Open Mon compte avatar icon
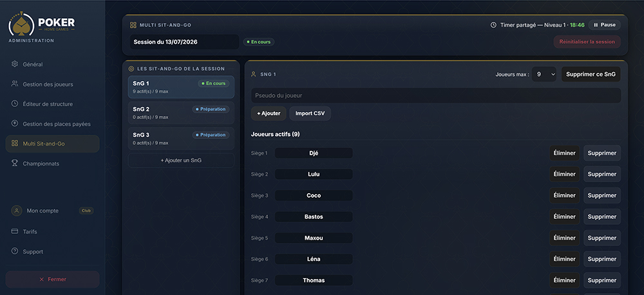The width and height of the screenshot is (644, 295). tap(17, 211)
